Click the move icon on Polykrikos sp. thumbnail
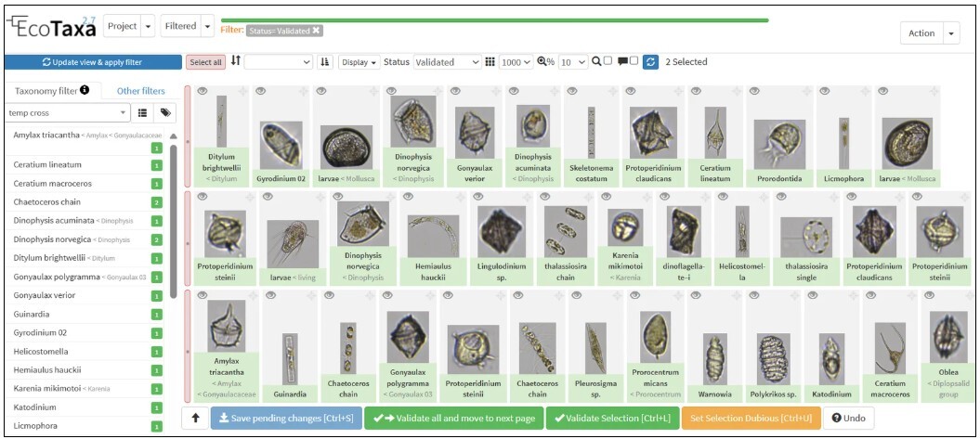The image size is (980, 439). coord(794,295)
